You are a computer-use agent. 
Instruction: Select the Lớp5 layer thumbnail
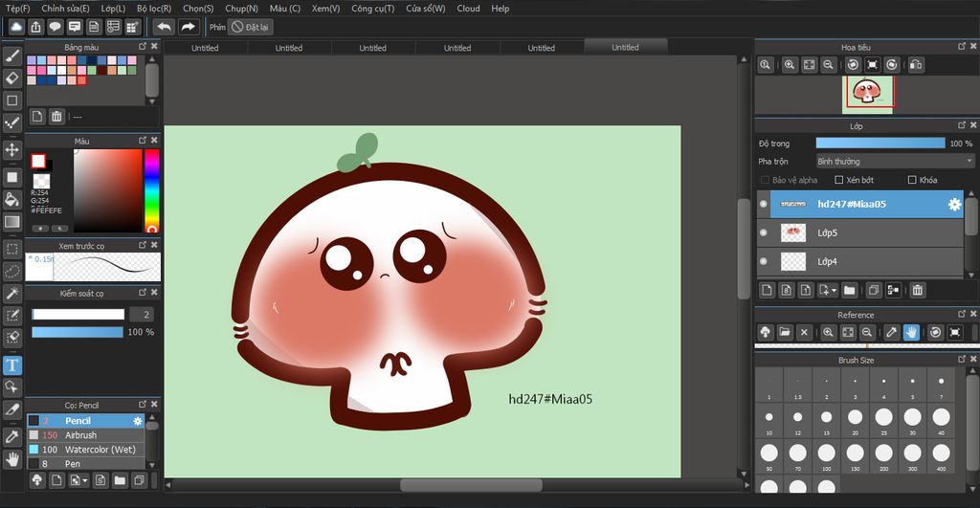pyautogui.click(x=793, y=232)
